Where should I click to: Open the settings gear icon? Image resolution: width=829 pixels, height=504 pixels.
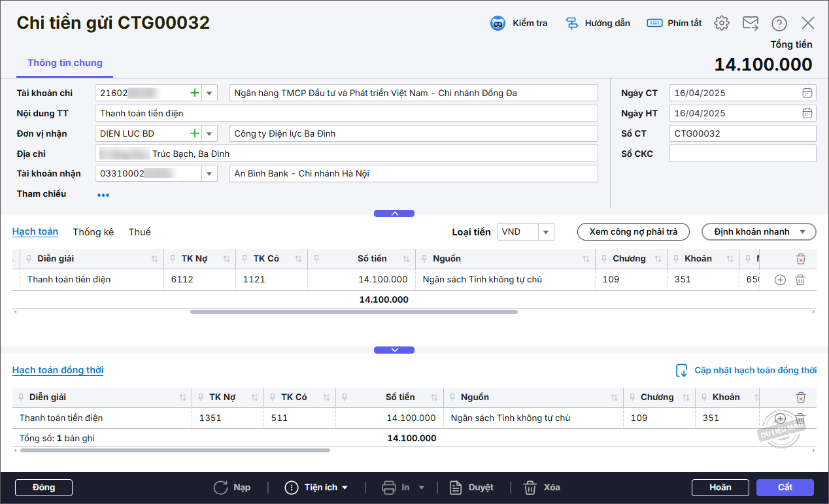click(722, 24)
